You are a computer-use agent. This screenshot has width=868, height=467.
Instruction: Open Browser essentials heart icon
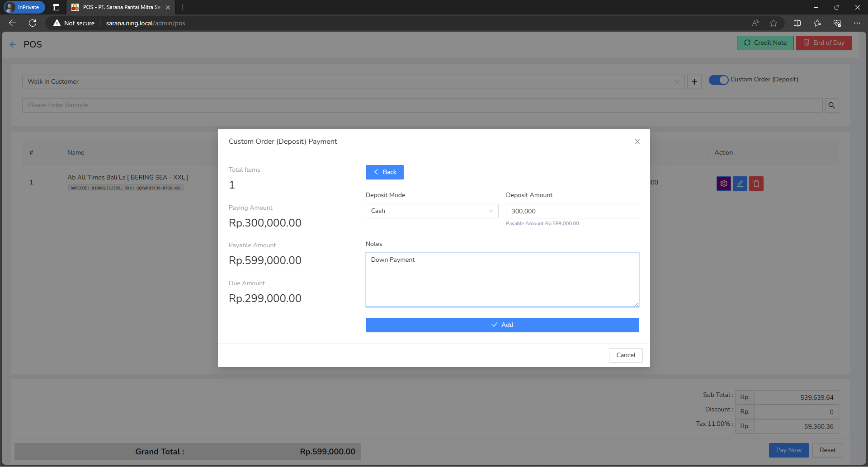point(837,23)
